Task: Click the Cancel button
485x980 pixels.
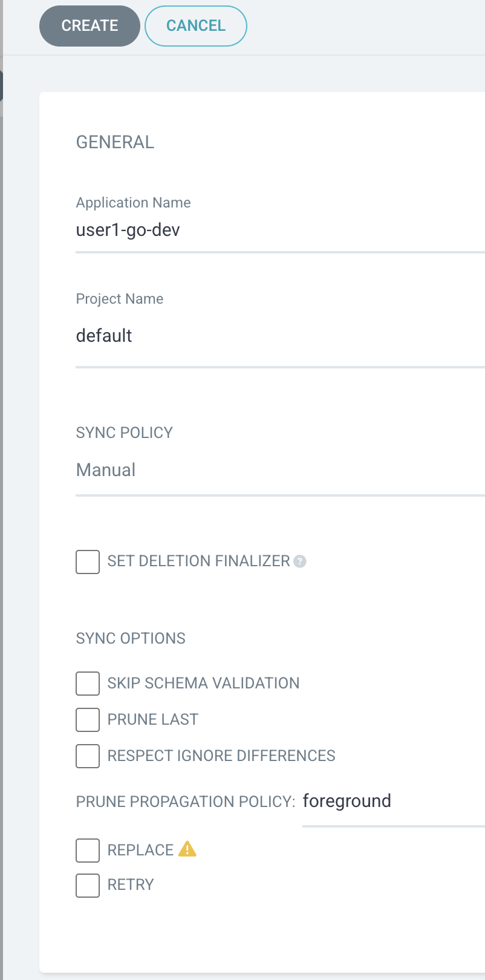Action: pos(196,26)
